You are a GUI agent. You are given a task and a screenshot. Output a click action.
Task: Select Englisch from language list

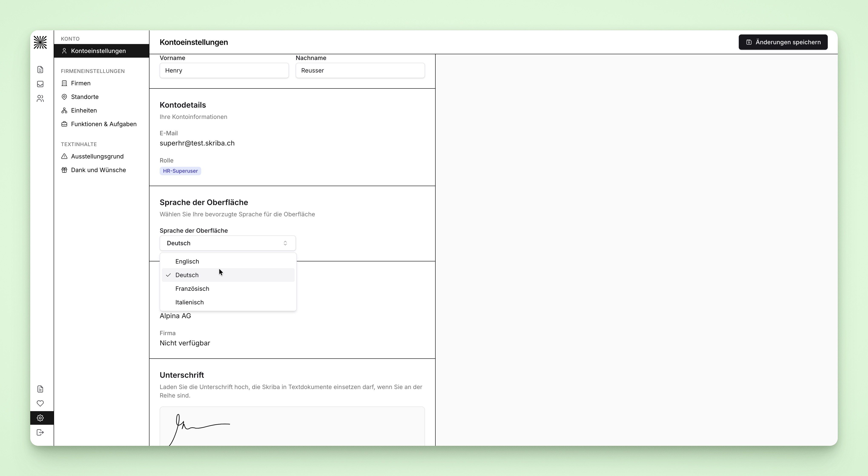tap(228, 262)
